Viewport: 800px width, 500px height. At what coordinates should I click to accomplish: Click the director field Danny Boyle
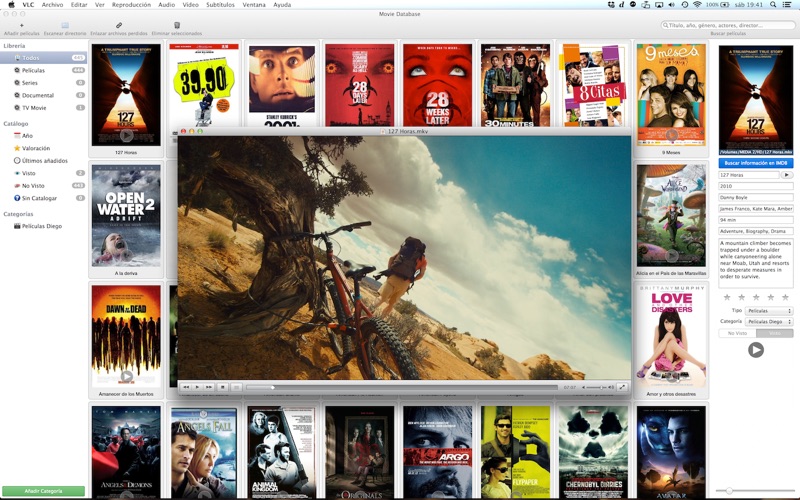point(756,197)
